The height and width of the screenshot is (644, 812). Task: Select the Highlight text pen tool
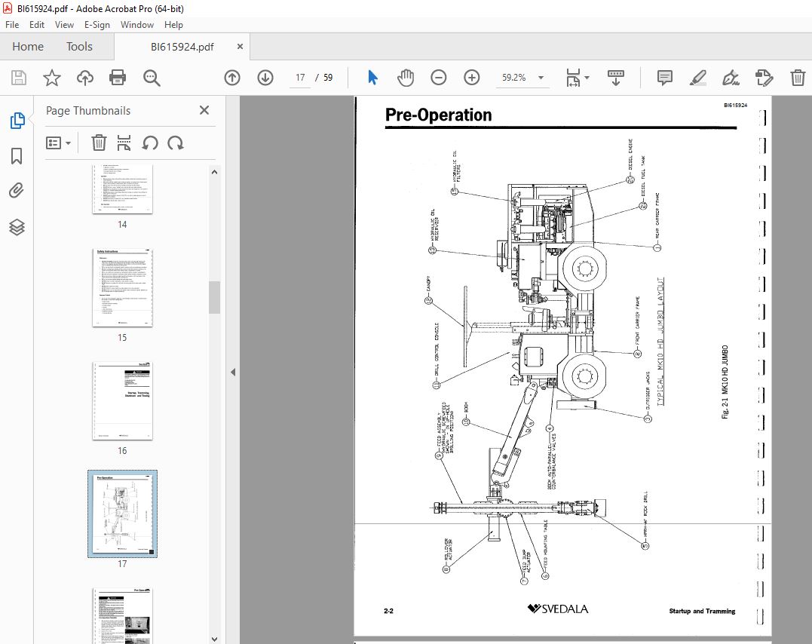[x=698, y=78]
